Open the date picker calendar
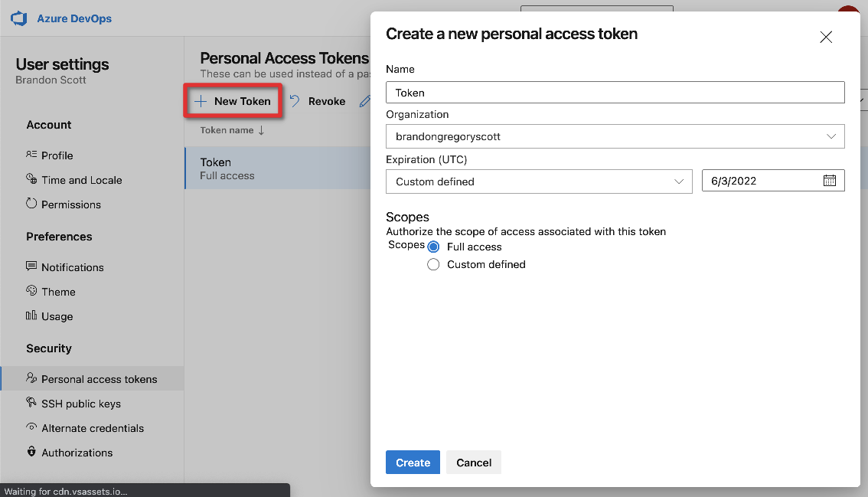Screen dimensions: 868x497 click(829, 181)
